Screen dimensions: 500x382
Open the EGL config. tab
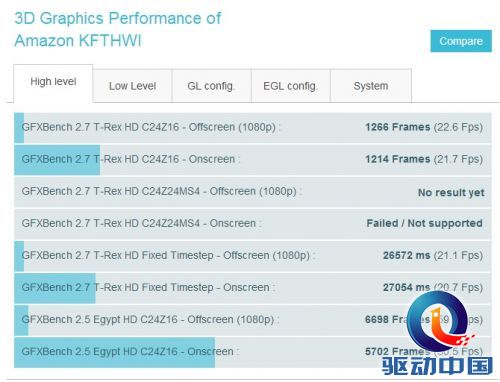click(290, 86)
